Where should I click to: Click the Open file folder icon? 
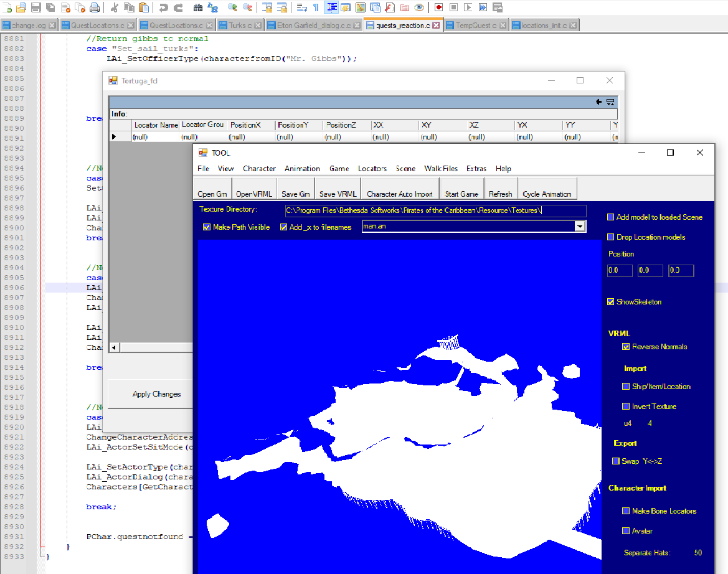coord(21,7)
